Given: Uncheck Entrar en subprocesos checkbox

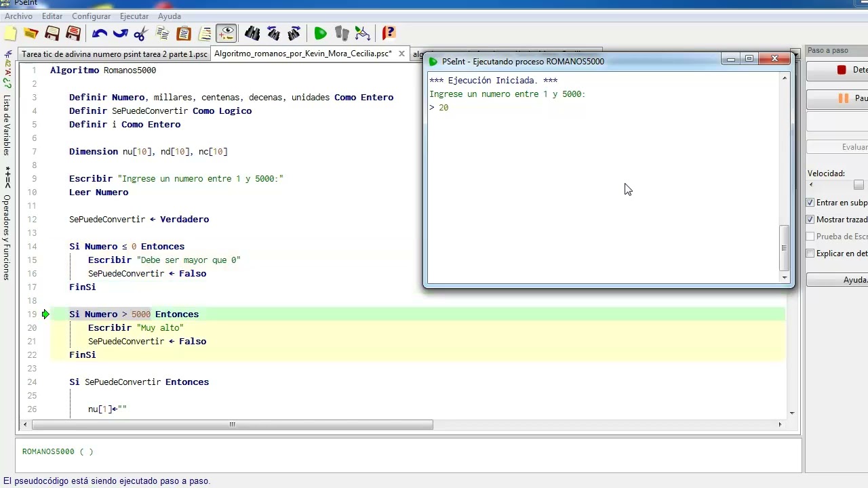Looking at the screenshot, I should click(x=810, y=203).
